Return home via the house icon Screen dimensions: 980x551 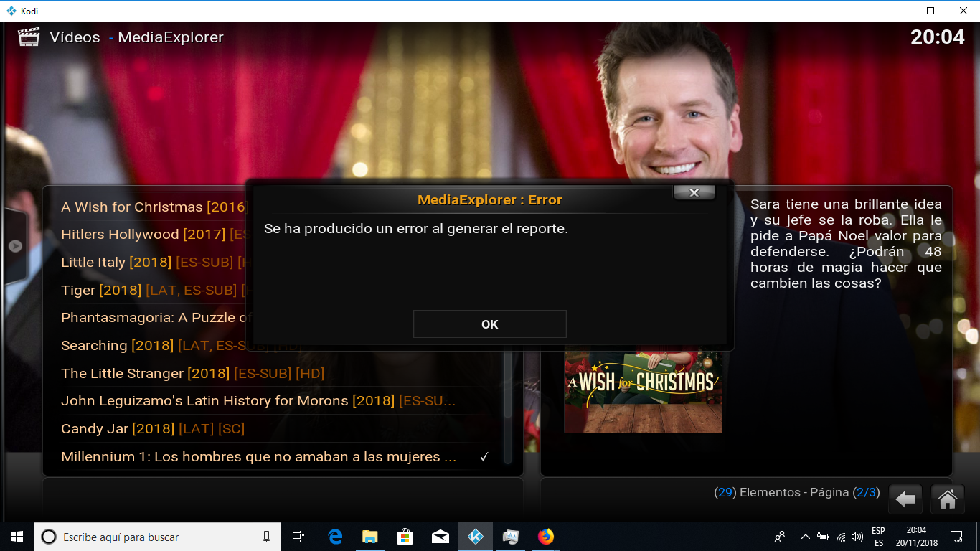click(947, 499)
